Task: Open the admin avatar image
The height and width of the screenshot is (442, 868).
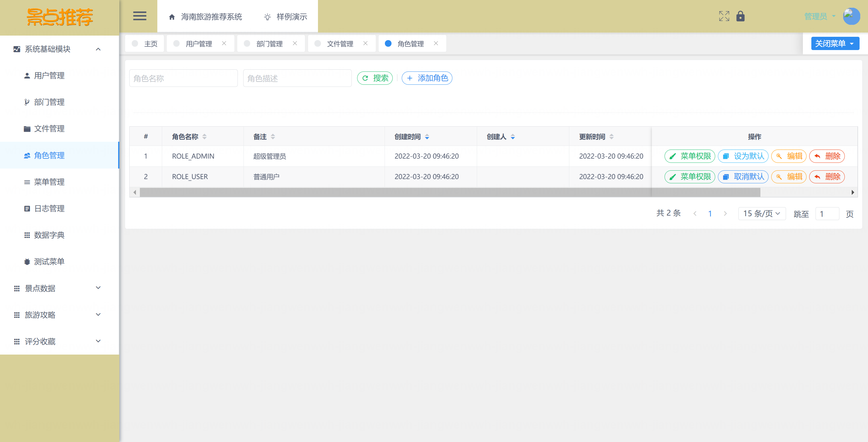Action: (851, 16)
